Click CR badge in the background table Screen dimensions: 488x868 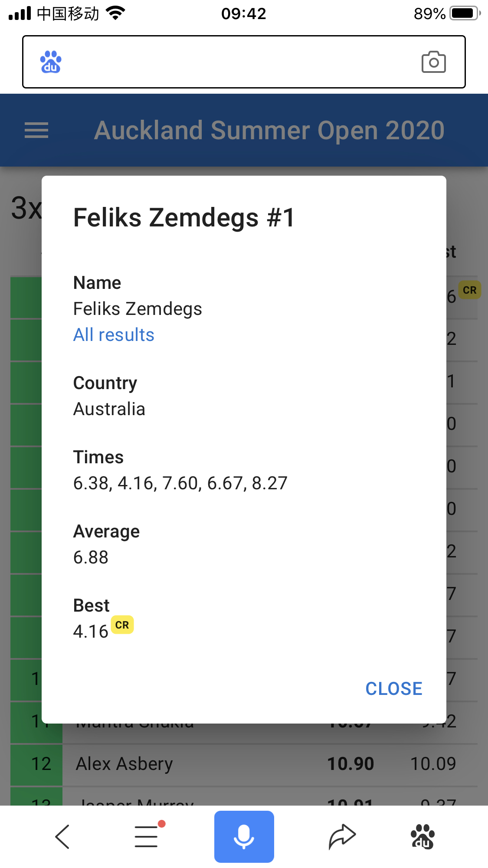point(469,290)
